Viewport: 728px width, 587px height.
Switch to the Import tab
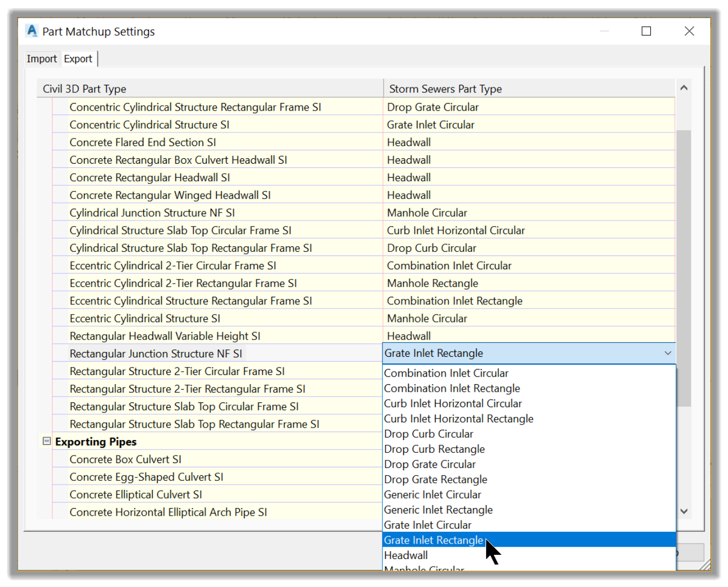[41, 58]
